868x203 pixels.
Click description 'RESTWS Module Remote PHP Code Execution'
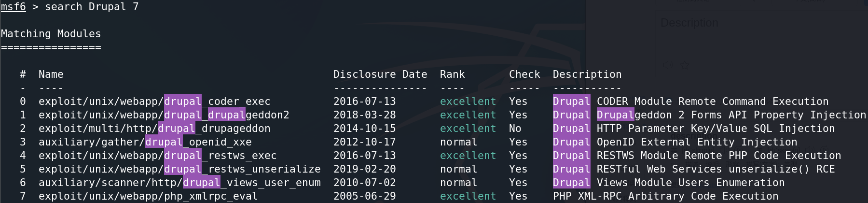coord(719,156)
